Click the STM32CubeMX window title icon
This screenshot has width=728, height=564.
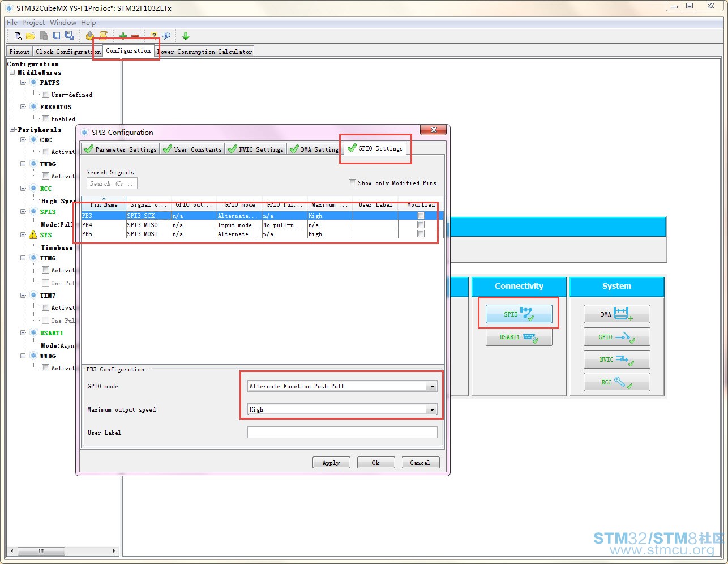[8, 8]
